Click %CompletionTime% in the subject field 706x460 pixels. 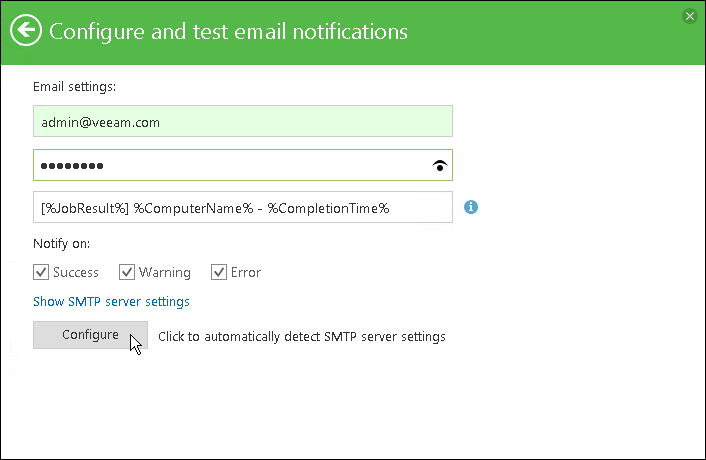click(x=327, y=208)
